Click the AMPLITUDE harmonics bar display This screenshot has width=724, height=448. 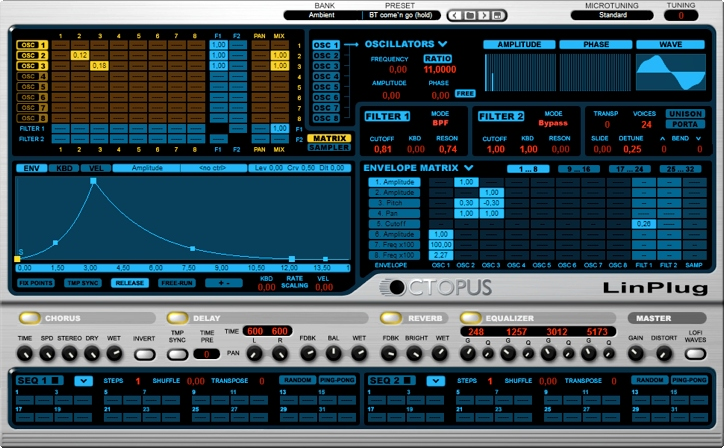tap(520, 73)
